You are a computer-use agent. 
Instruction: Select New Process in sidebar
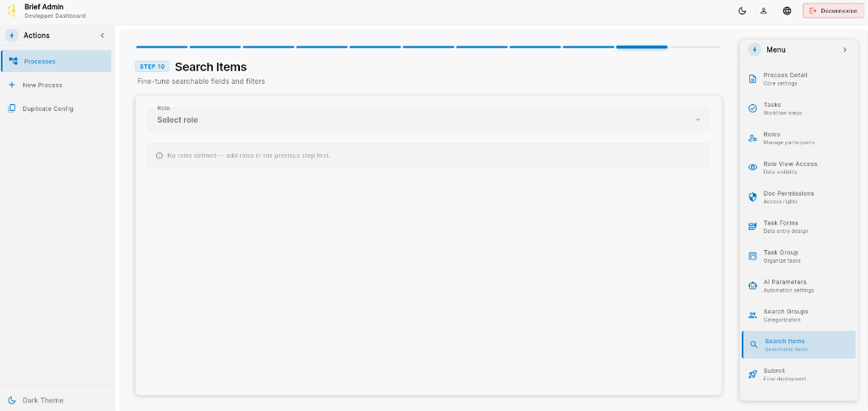(x=56, y=85)
